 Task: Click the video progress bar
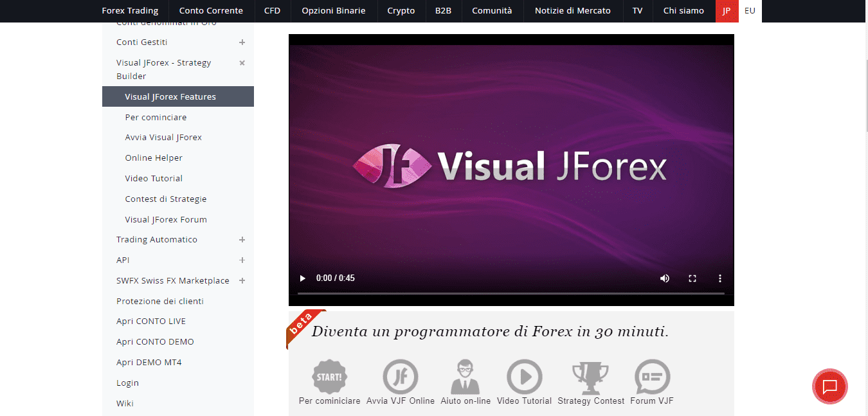click(511, 293)
